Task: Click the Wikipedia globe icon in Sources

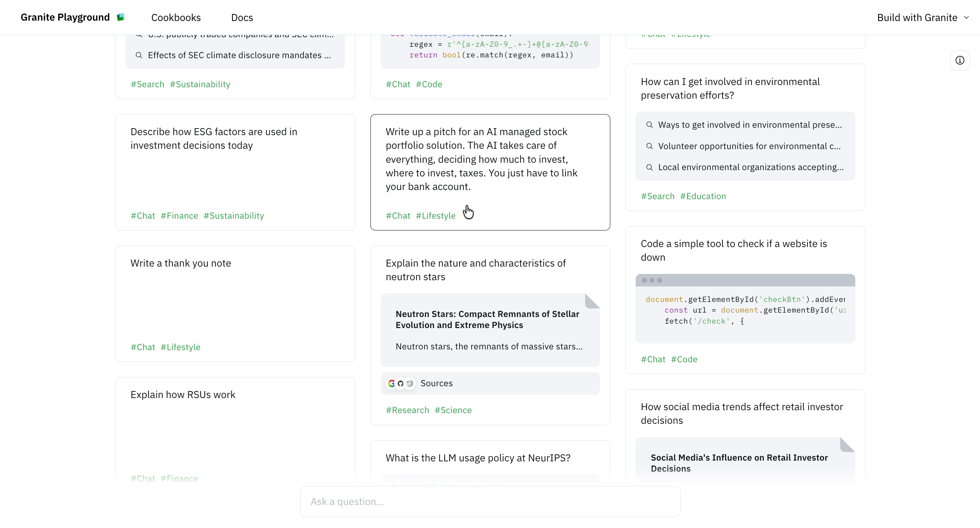Action: point(410,383)
